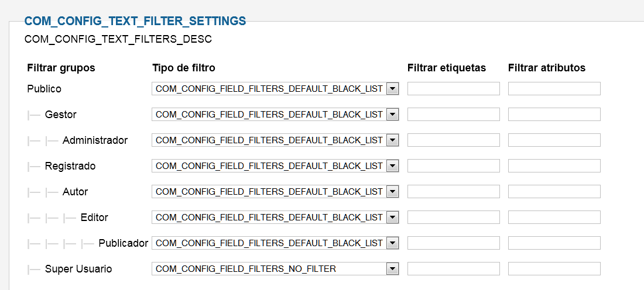This screenshot has height=290, width=644.
Task: Open the Publicador filter type dropdown
Action: point(275,243)
